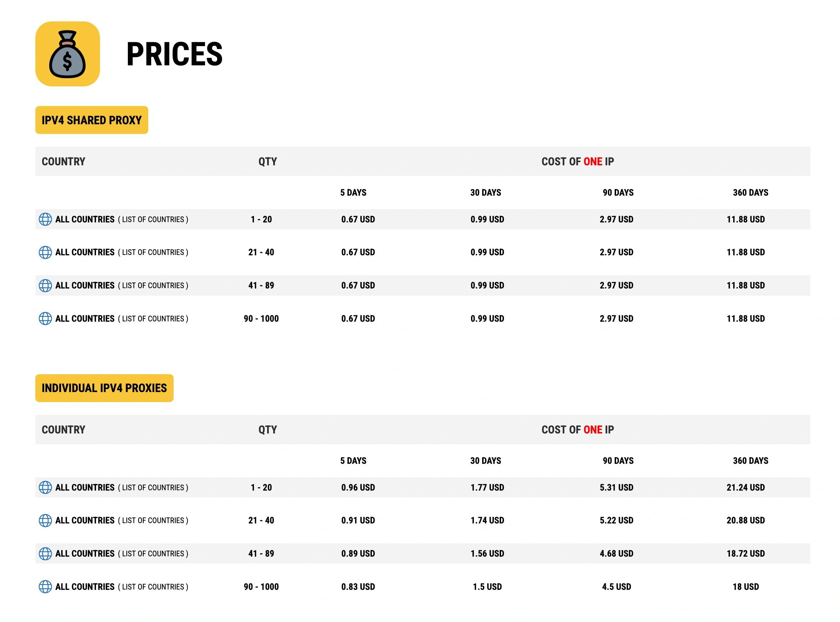Click the money bag Prices icon

click(x=67, y=54)
